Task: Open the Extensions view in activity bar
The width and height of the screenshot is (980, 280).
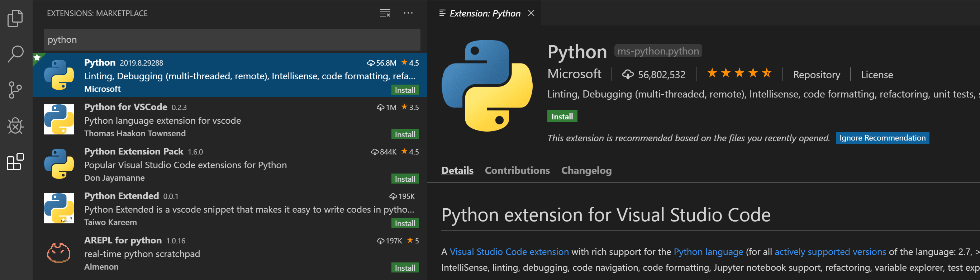Action: click(x=15, y=162)
